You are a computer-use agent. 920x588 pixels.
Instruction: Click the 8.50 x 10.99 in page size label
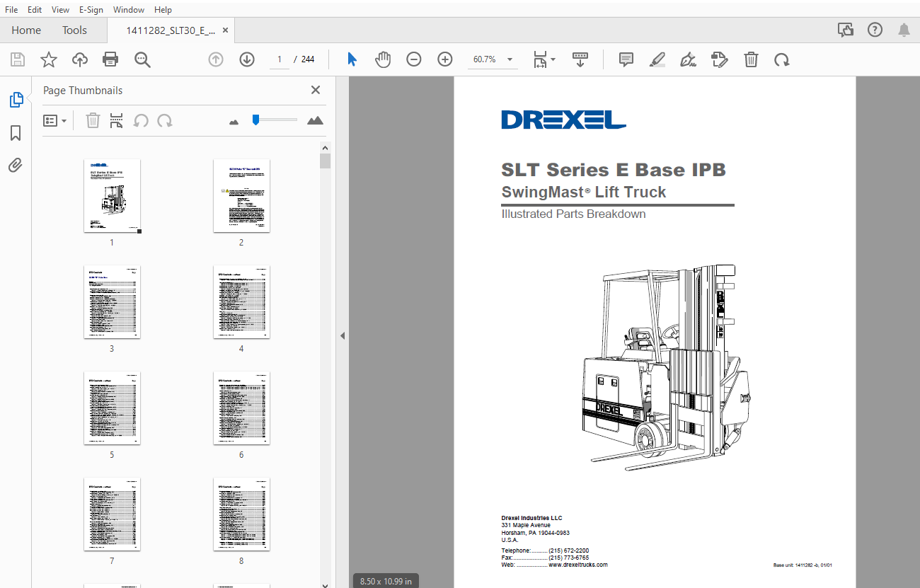pyautogui.click(x=386, y=581)
